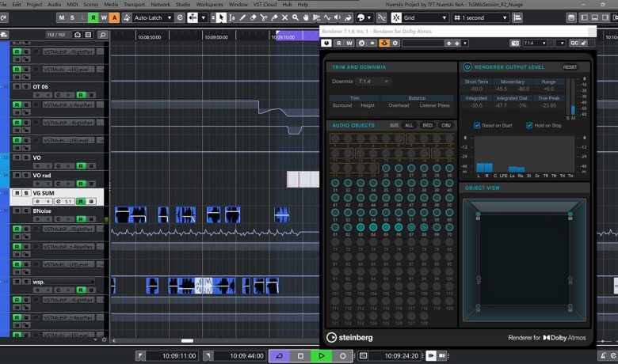Open the Workspaces menu

coord(209,4)
